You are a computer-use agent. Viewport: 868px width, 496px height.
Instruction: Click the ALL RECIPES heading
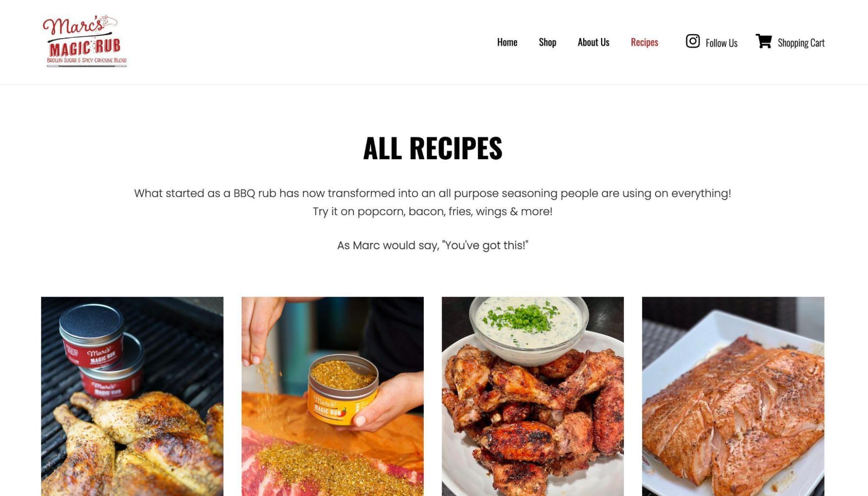pos(432,148)
